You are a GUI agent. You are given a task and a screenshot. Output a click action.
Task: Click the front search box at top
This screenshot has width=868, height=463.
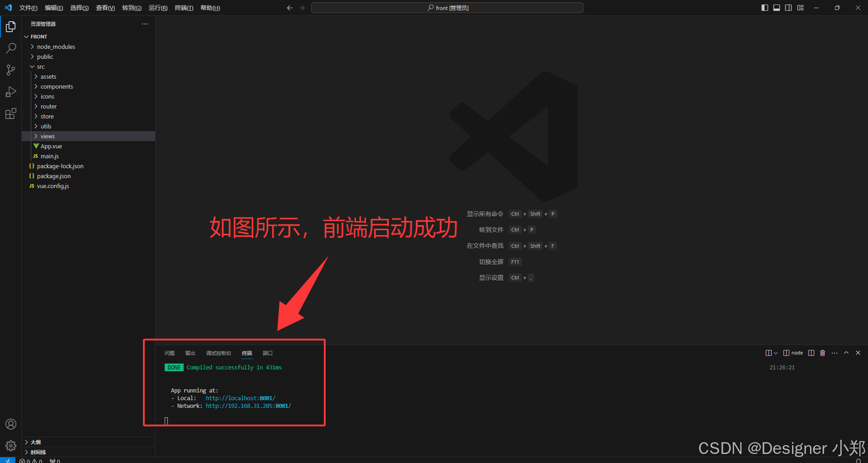[447, 8]
